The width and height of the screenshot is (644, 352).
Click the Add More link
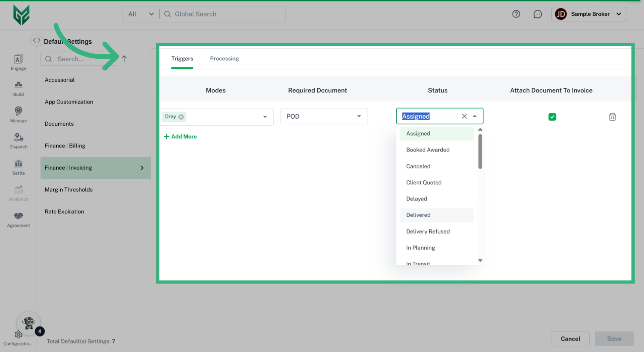pos(180,137)
